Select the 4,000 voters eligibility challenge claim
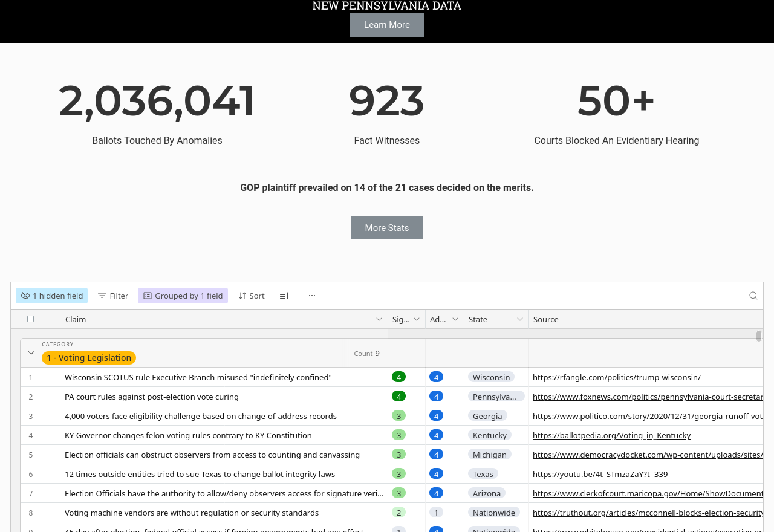 click(x=201, y=416)
